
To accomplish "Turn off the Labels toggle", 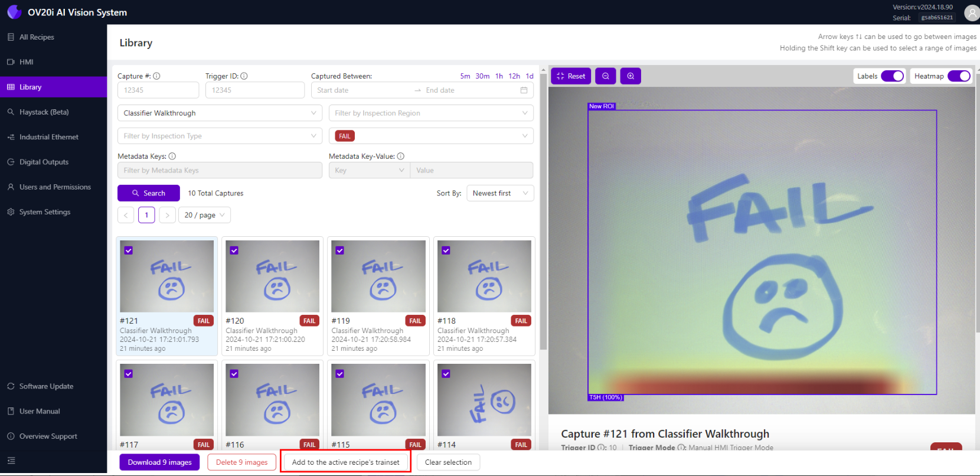I will (892, 76).
